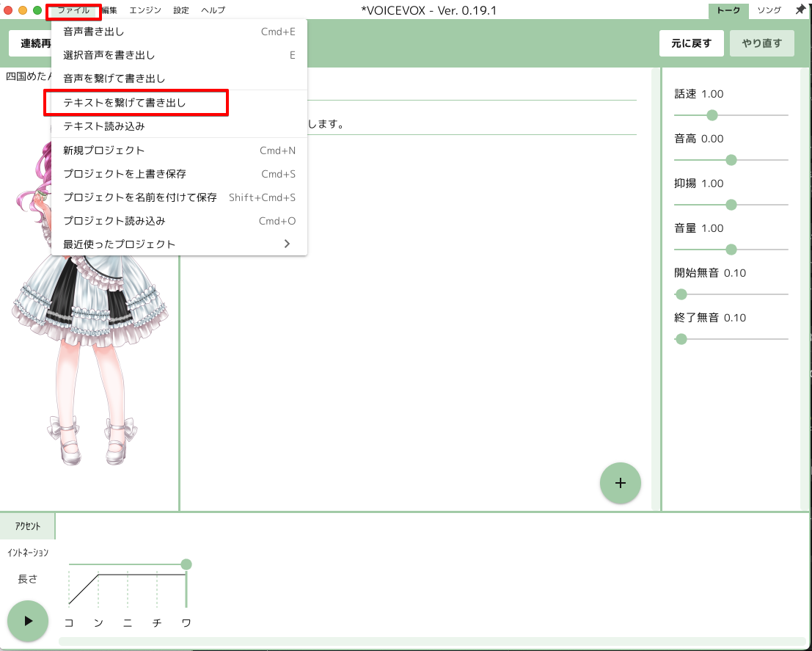Click the 話速 slider handle

point(712,115)
